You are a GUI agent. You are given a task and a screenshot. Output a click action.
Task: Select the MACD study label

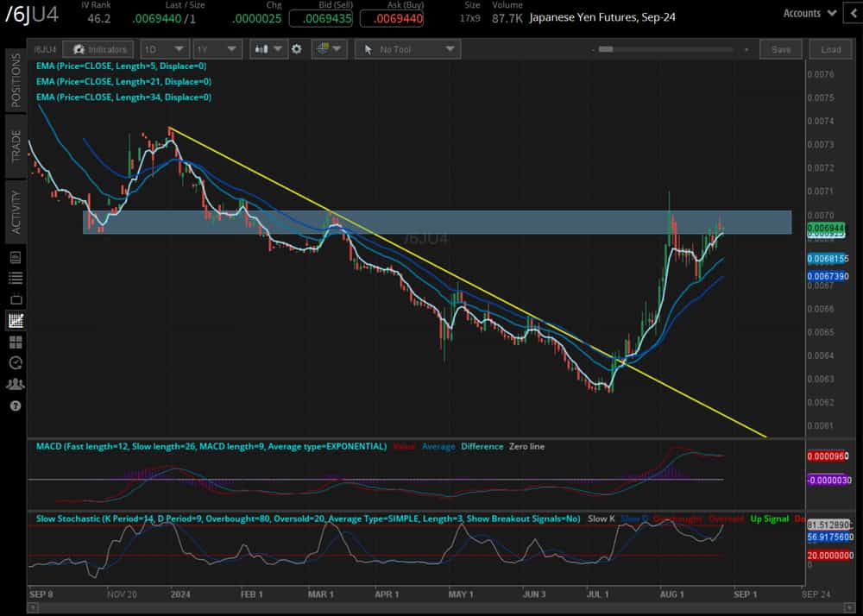(211, 446)
